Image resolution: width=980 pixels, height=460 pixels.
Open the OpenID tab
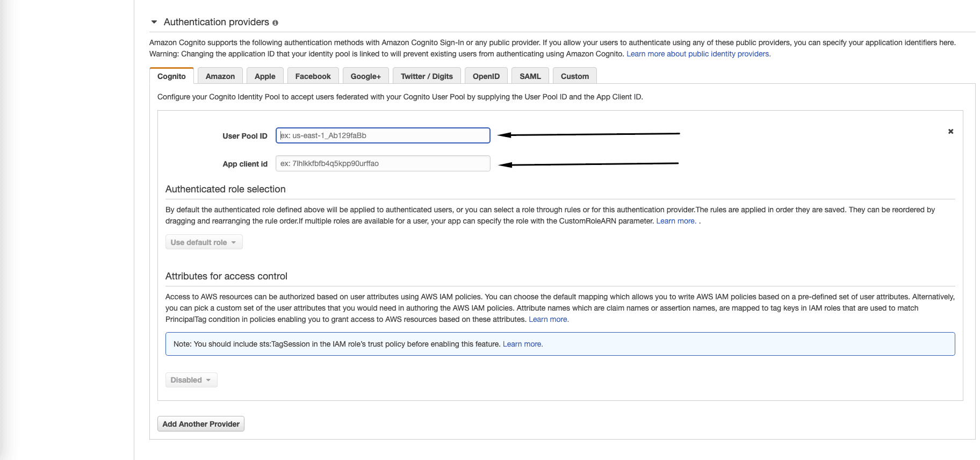(486, 76)
